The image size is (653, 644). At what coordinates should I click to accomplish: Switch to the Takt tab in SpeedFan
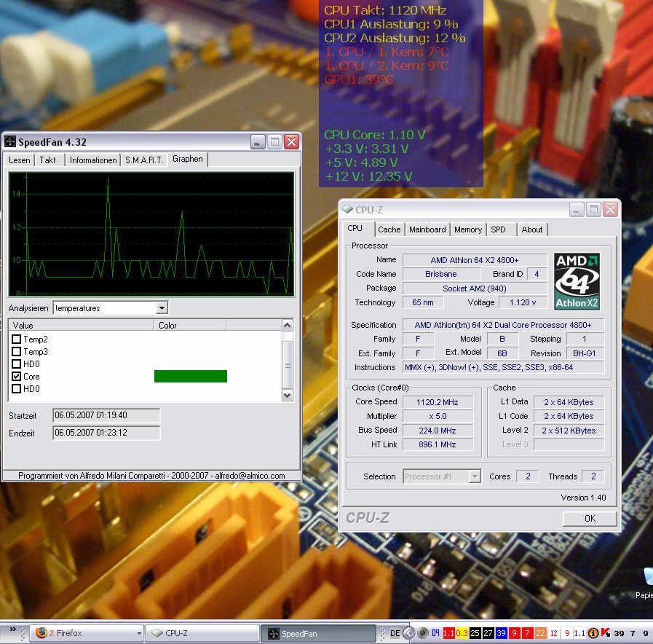[x=47, y=160]
